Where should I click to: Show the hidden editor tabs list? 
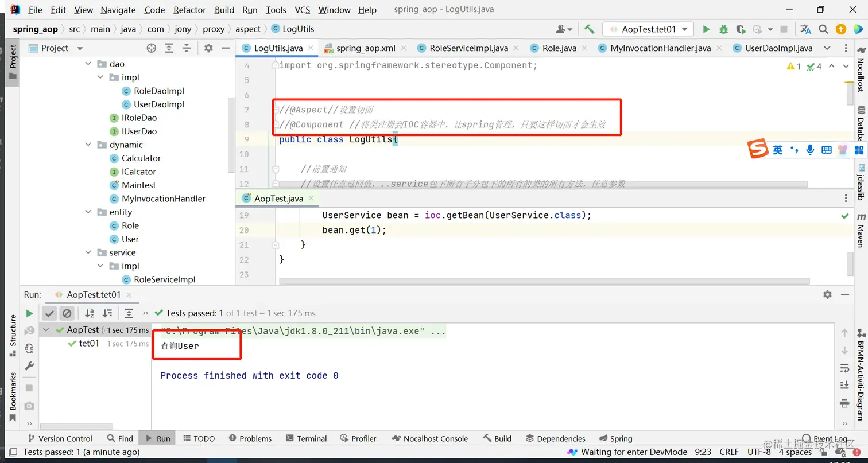coord(827,48)
